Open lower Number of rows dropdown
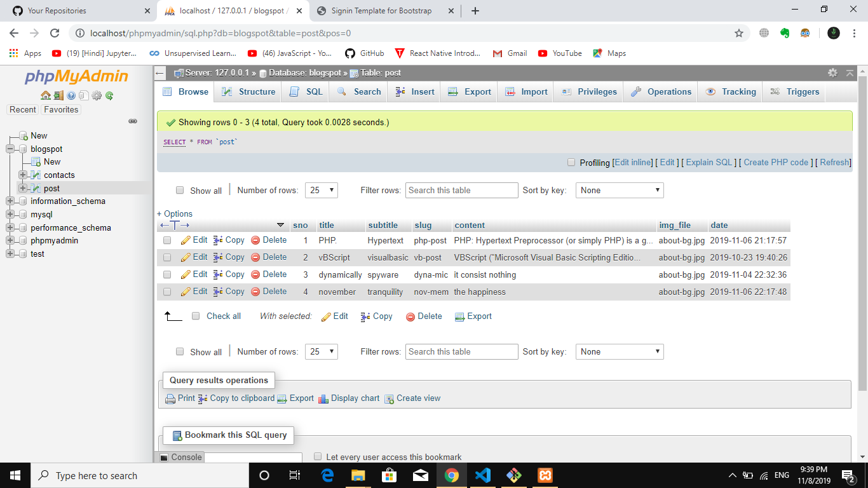This screenshot has height=488, width=868. click(x=322, y=351)
